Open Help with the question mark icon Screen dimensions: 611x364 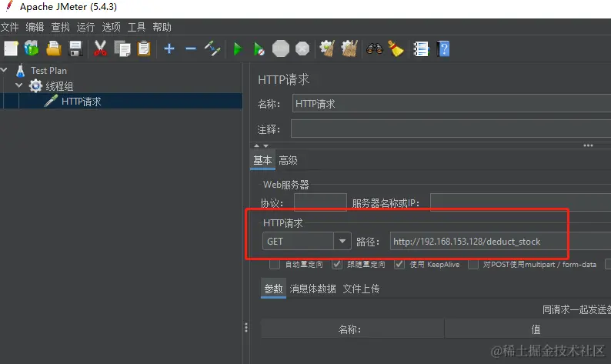click(x=443, y=49)
